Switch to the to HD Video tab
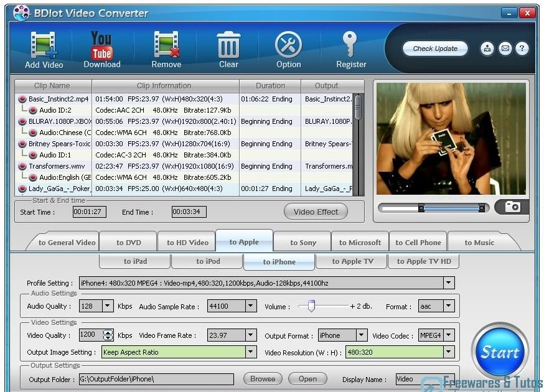544x392 pixels. [187, 242]
